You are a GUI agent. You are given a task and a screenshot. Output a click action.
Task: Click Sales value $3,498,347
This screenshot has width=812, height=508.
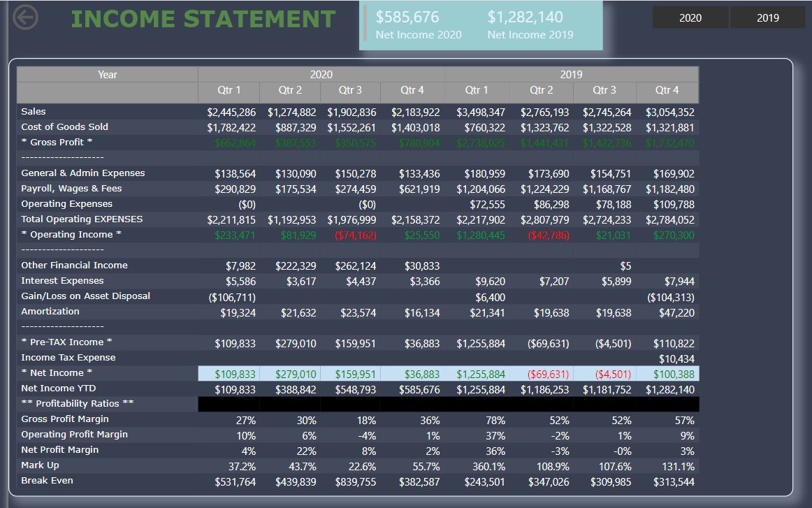click(481, 113)
